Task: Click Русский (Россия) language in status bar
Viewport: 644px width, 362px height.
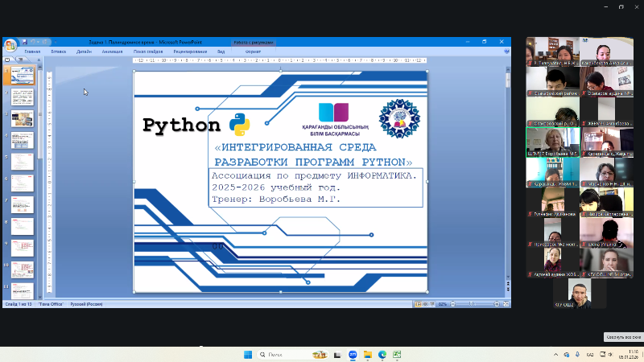Action: [87, 304]
